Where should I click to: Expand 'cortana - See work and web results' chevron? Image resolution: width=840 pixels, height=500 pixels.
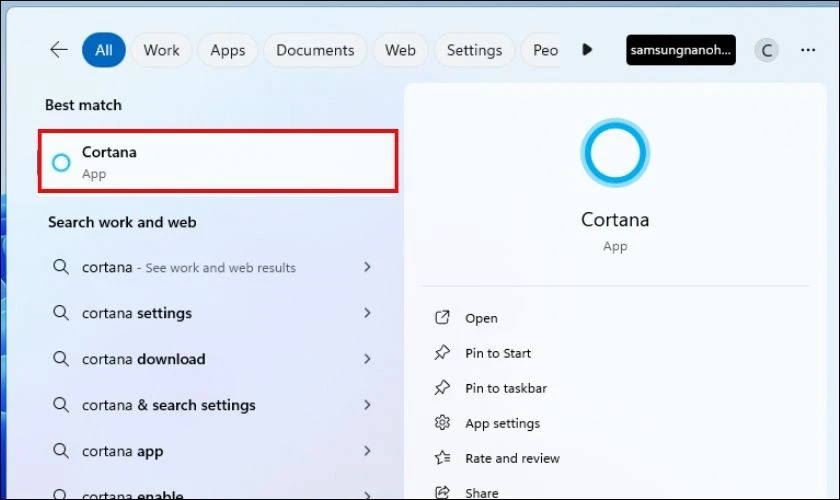point(367,266)
